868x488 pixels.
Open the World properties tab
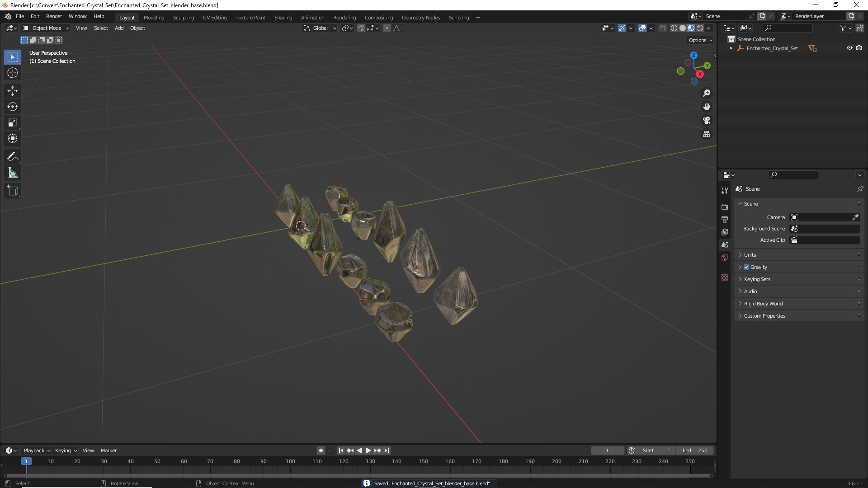pyautogui.click(x=725, y=258)
